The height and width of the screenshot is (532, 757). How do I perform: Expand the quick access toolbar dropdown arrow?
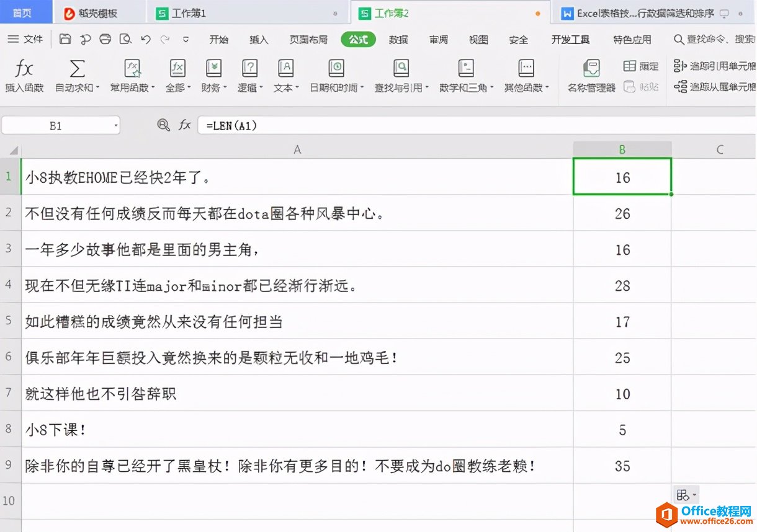coord(186,39)
